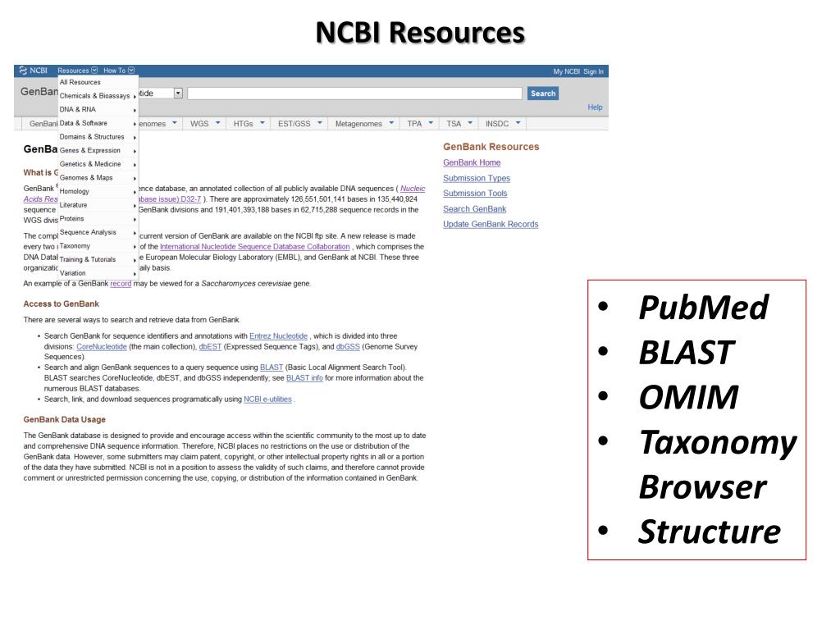Open Entrez Nucleotide link
The width and height of the screenshot is (840, 630).
click(x=278, y=336)
